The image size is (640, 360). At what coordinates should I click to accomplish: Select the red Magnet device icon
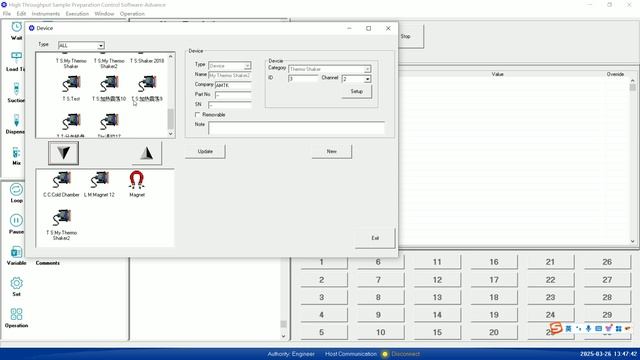coord(137,180)
